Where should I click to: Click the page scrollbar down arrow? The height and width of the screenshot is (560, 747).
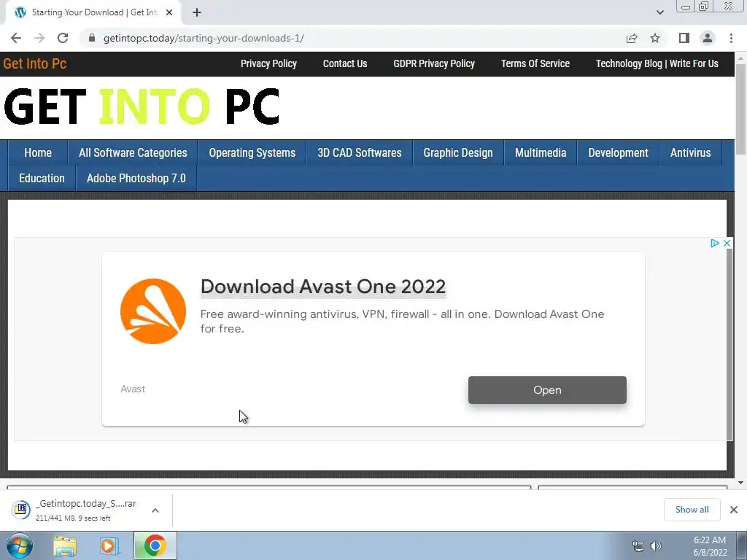(x=741, y=483)
